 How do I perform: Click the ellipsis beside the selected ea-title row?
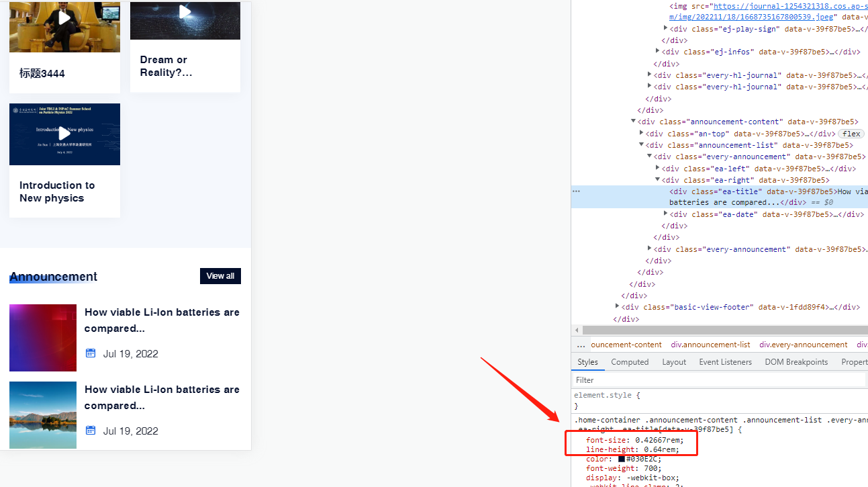pyautogui.click(x=576, y=191)
